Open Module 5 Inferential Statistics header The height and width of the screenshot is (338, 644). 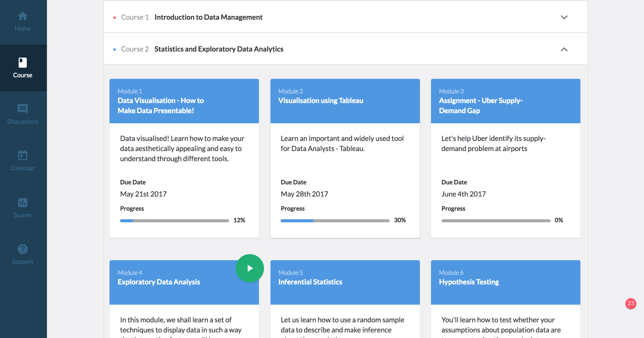click(345, 282)
